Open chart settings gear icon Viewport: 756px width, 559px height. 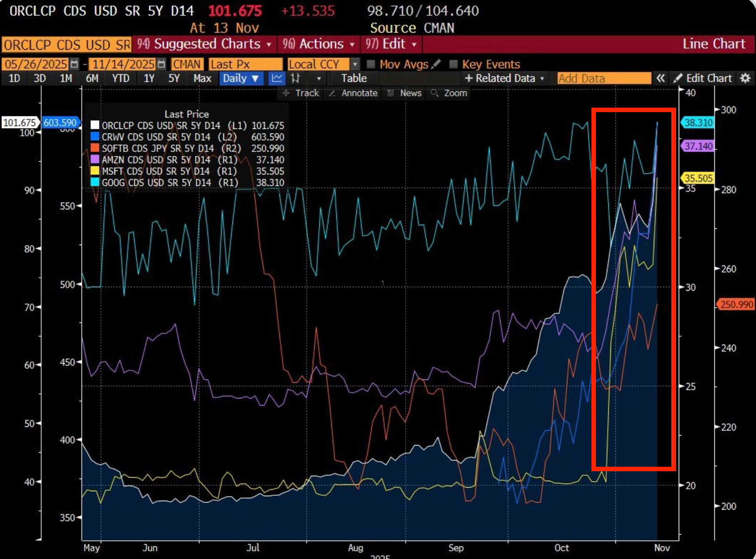(745, 78)
